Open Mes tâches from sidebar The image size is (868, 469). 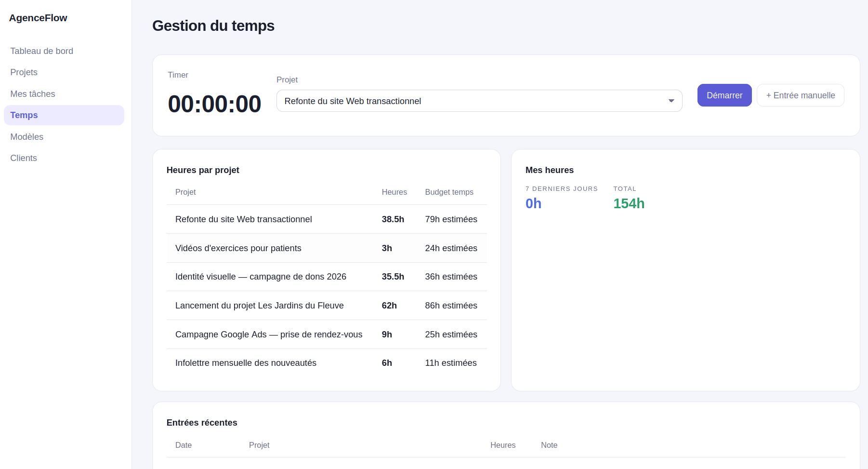[64, 94]
